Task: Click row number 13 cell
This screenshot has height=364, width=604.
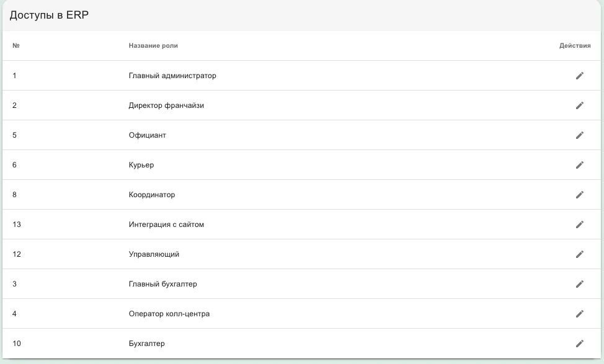Action: [17, 224]
